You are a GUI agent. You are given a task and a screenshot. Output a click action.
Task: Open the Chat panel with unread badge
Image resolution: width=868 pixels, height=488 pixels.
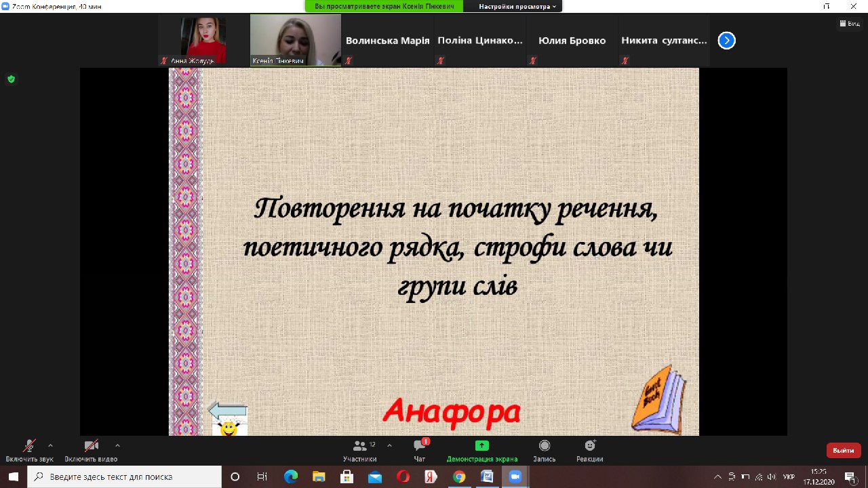[420, 447]
